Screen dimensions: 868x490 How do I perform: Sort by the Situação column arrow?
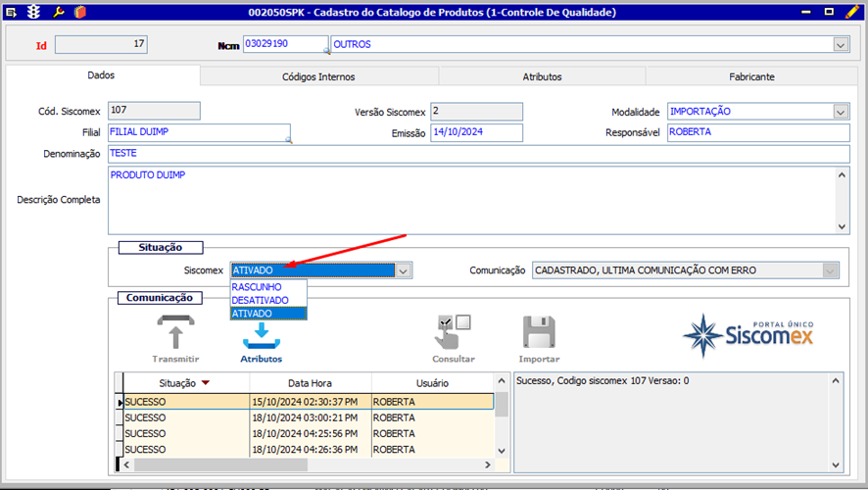click(x=206, y=383)
